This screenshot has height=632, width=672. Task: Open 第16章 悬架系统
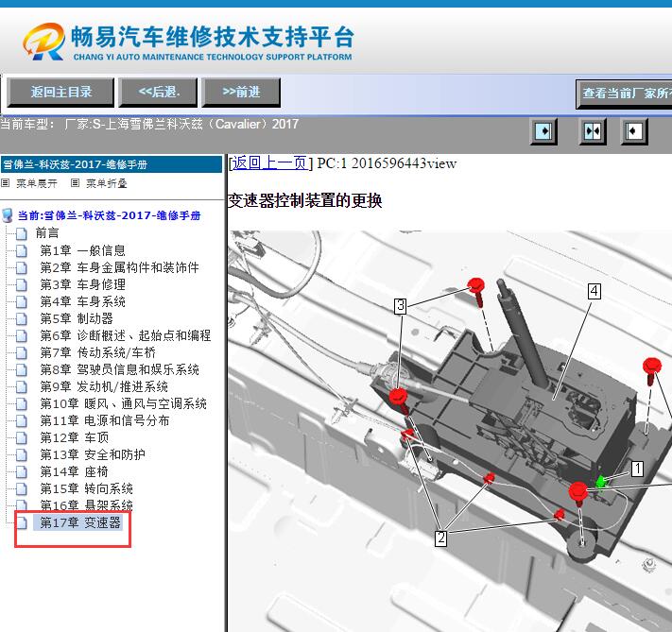[86, 505]
